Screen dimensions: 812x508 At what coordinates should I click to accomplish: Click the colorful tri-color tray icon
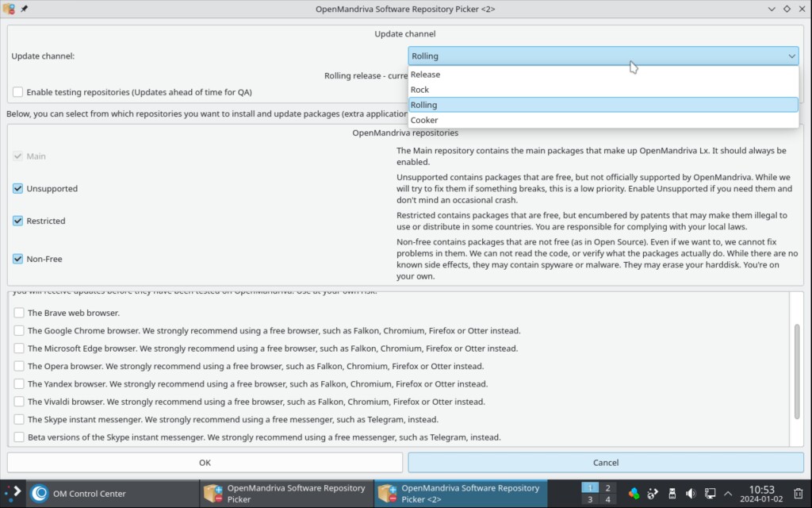pyautogui.click(x=634, y=494)
